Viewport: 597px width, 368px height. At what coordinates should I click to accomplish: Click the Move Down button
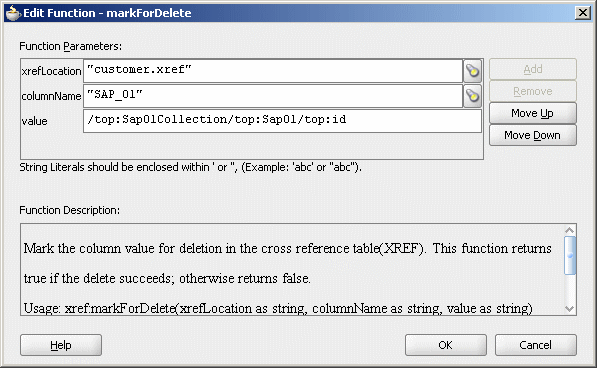point(533,135)
